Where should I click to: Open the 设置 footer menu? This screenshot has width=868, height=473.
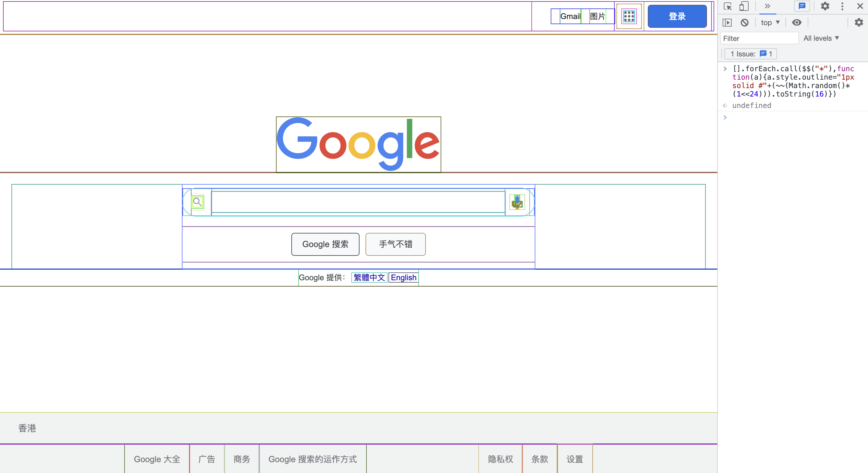(x=575, y=459)
